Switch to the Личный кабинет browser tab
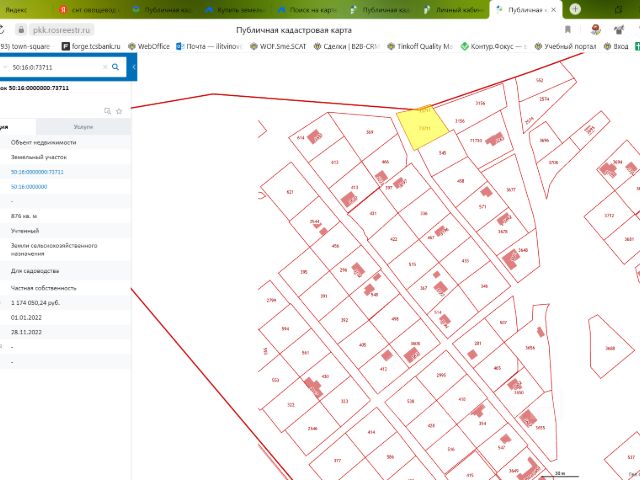640x480 pixels. click(x=453, y=9)
